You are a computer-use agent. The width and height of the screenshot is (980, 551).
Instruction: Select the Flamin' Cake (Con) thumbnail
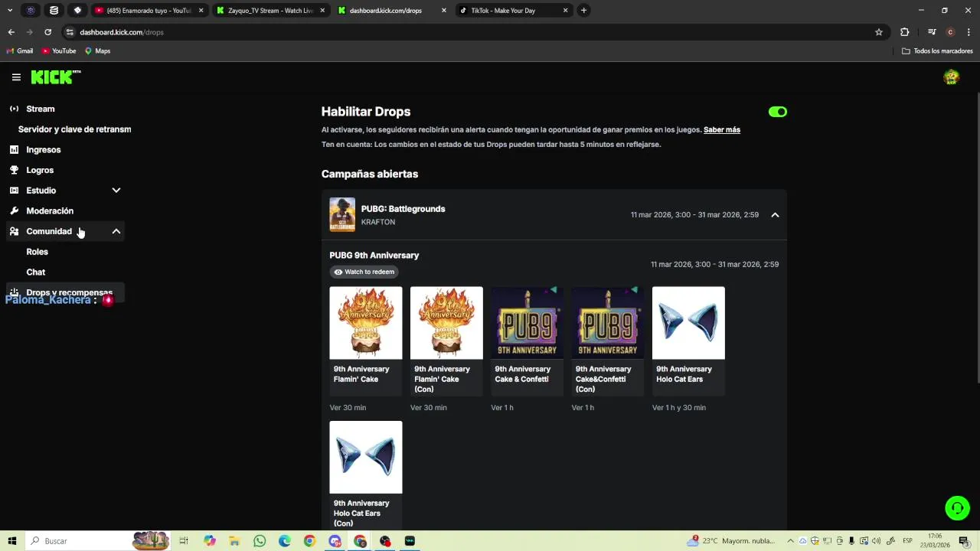point(446,323)
